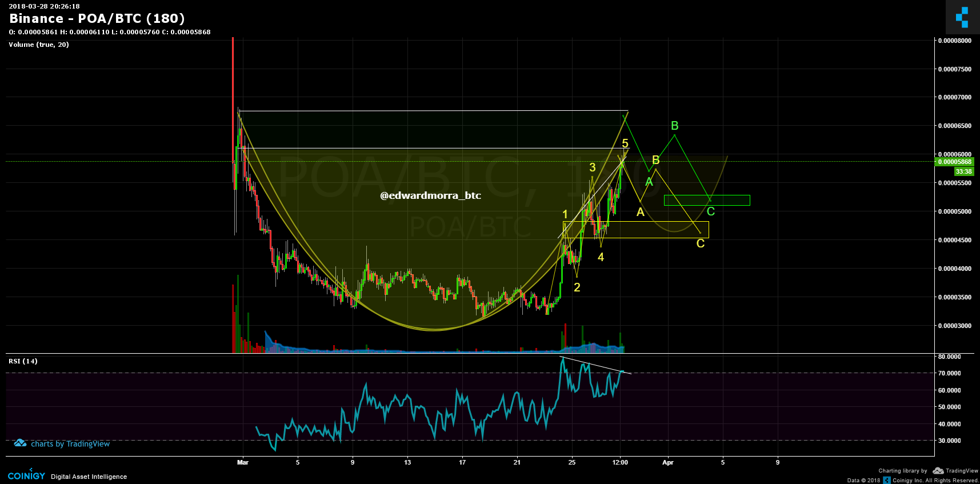This screenshot has height=484, width=980.
Task: Click the 'Digital Asset Intelligence' tagline
Action: (x=89, y=477)
